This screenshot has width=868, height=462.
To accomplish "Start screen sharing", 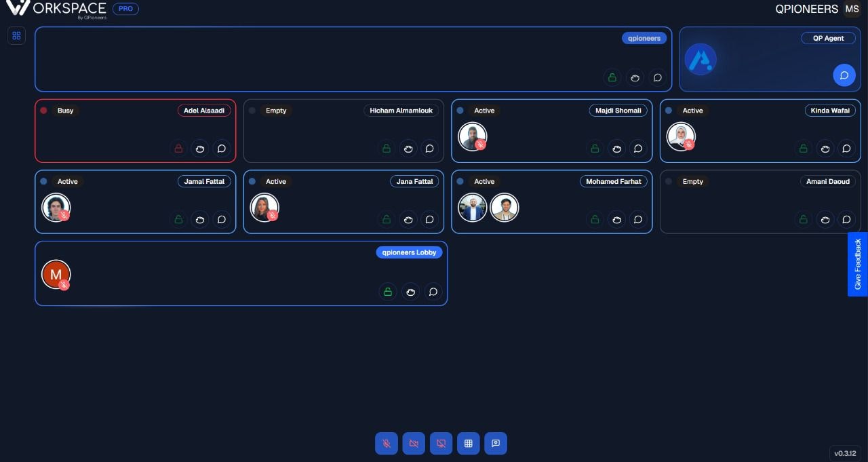I will (x=441, y=443).
